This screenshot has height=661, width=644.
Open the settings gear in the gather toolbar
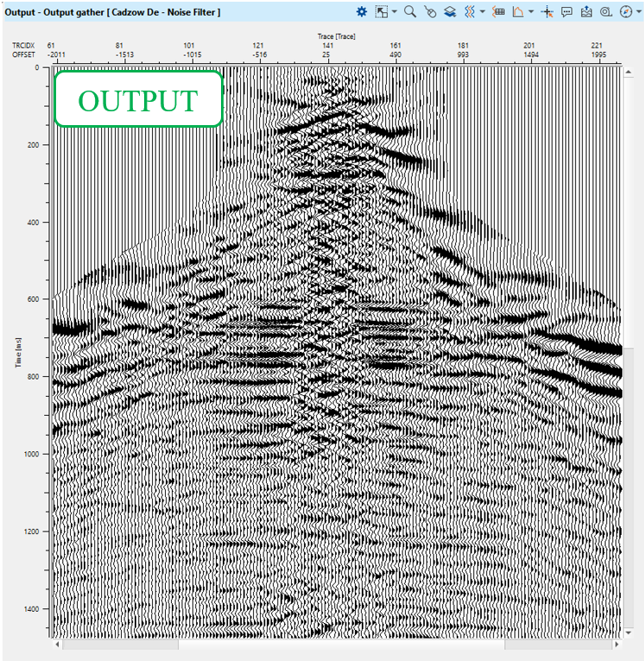[x=362, y=12]
